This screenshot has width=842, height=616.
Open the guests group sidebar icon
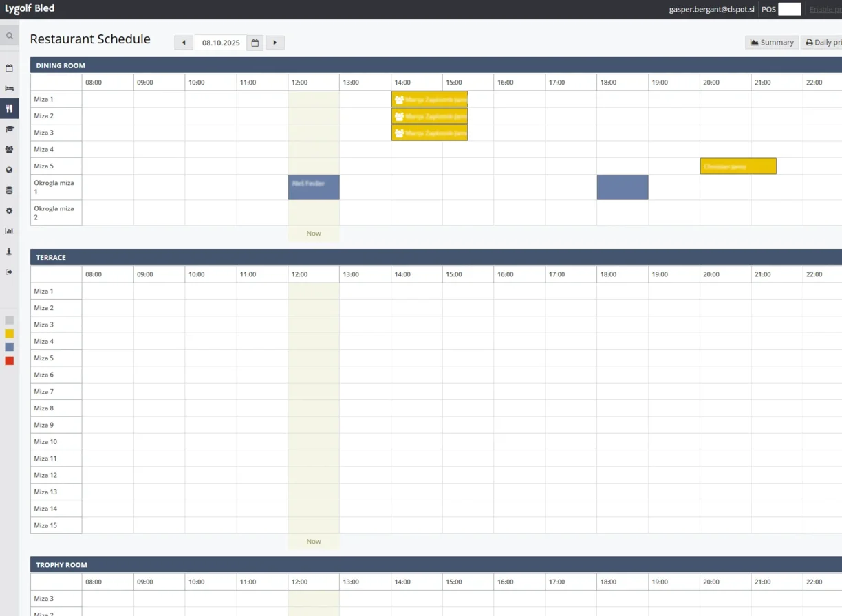click(10, 149)
